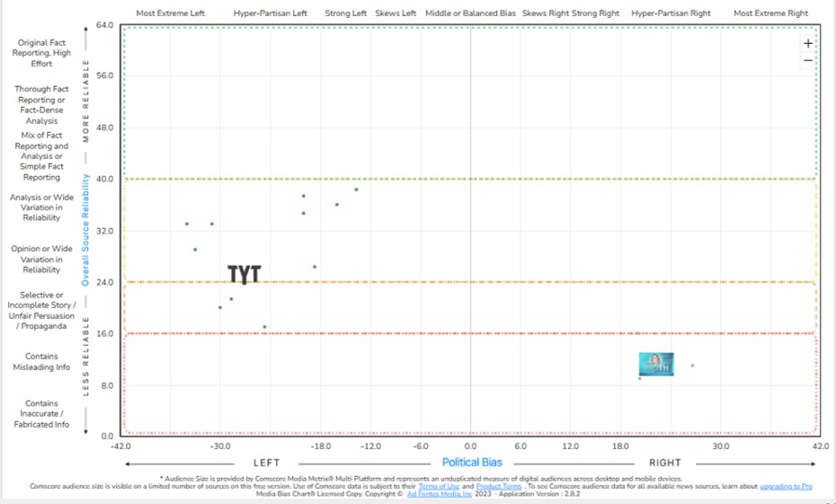Click the Contains Misleading Info row label
The width and height of the screenshot is (836, 504).
[x=48, y=361]
